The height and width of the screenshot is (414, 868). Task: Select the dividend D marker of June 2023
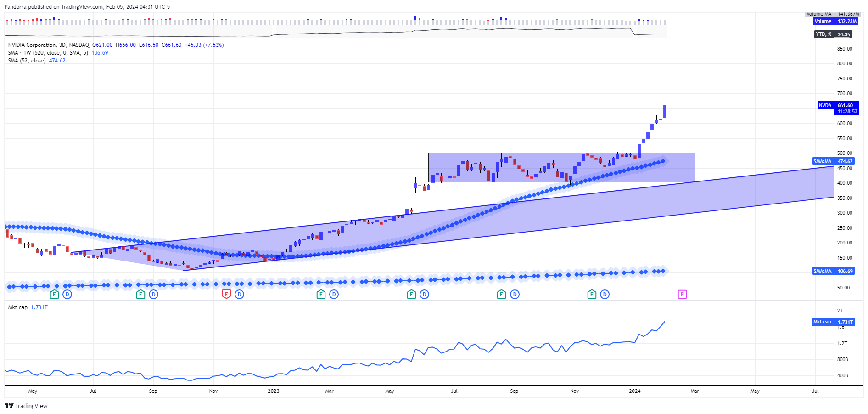(x=425, y=294)
